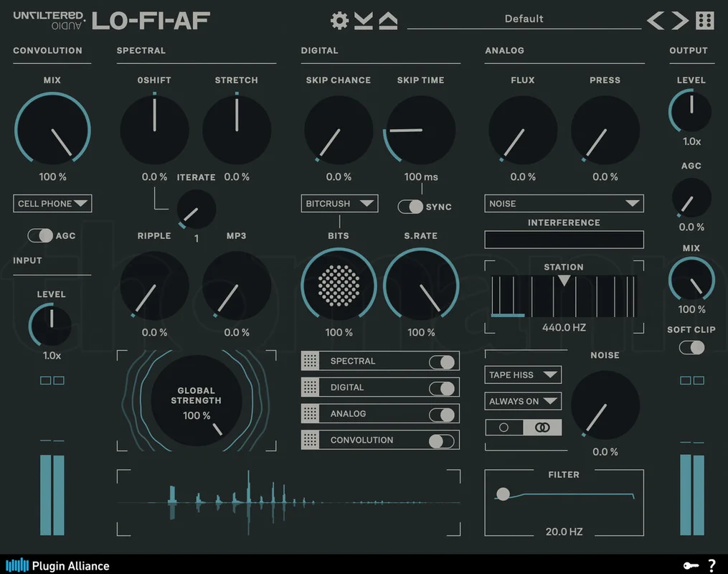This screenshot has height=574, width=728.
Task: Toggle the Convolution AGC switch
Action: 40,235
